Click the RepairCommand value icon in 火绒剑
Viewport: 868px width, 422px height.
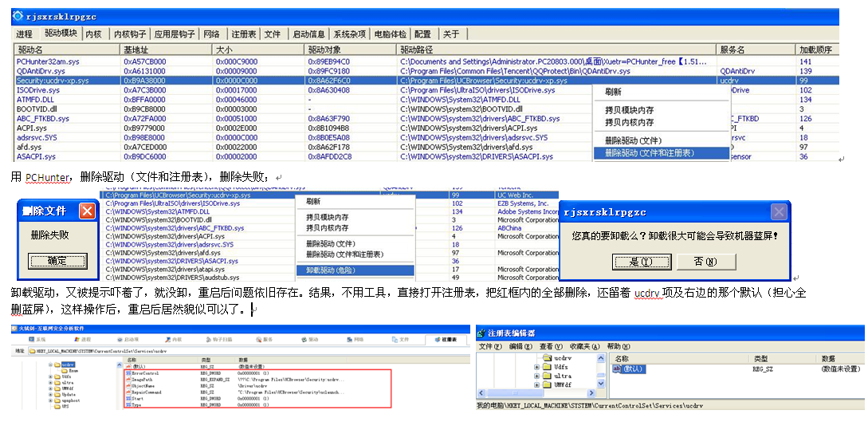[x=128, y=392]
